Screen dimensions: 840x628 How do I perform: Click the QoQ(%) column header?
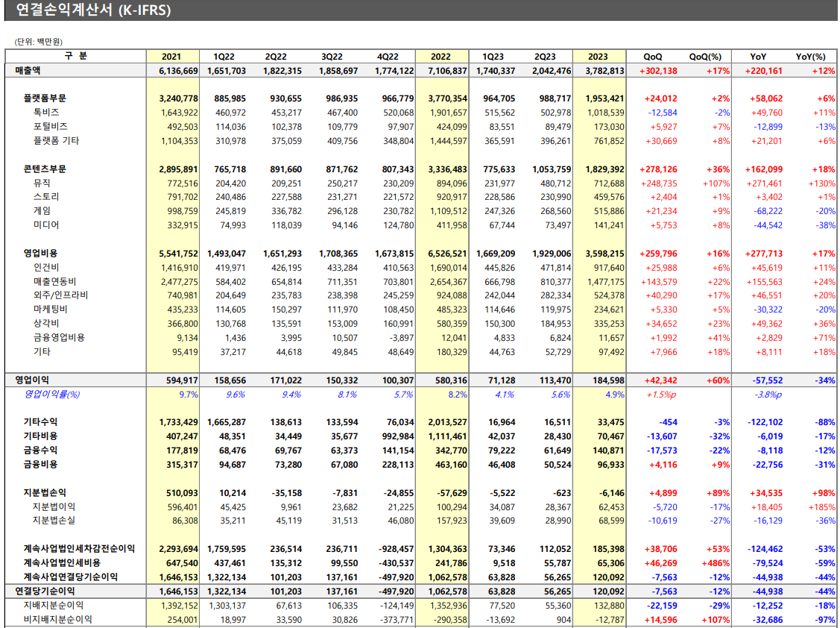[705, 57]
